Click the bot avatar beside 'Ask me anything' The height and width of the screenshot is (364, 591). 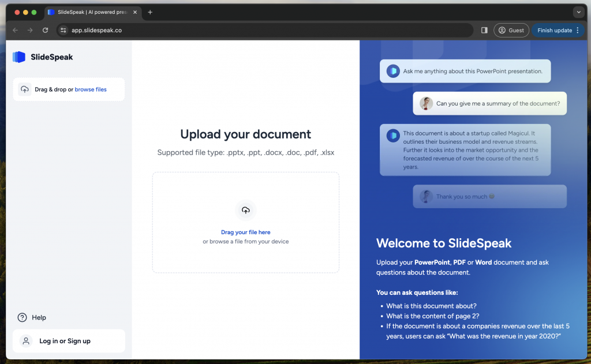392,71
